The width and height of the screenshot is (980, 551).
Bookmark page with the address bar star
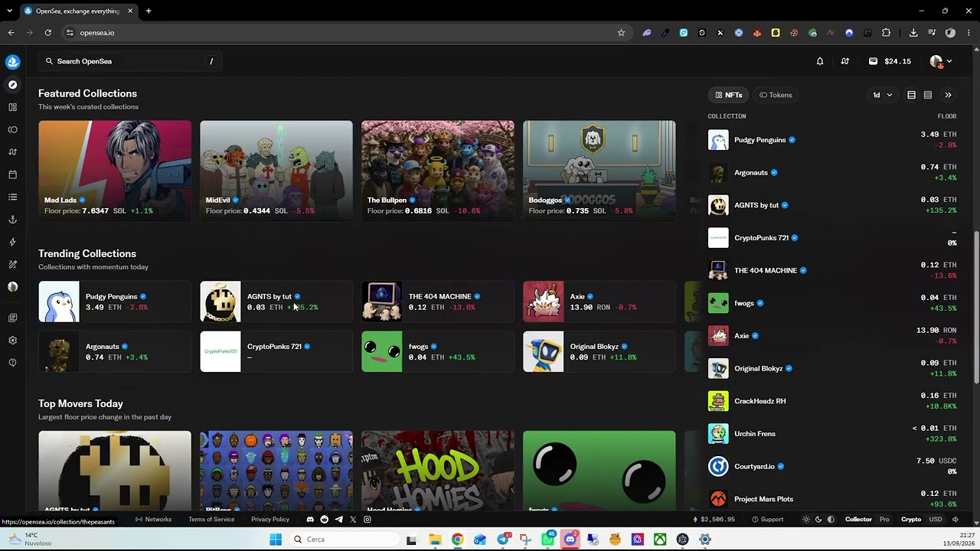[621, 33]
